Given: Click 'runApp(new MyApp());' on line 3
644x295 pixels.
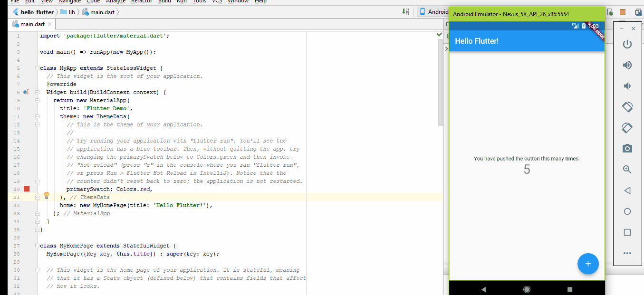Looking at the screenshot, I should coord(123,52).
